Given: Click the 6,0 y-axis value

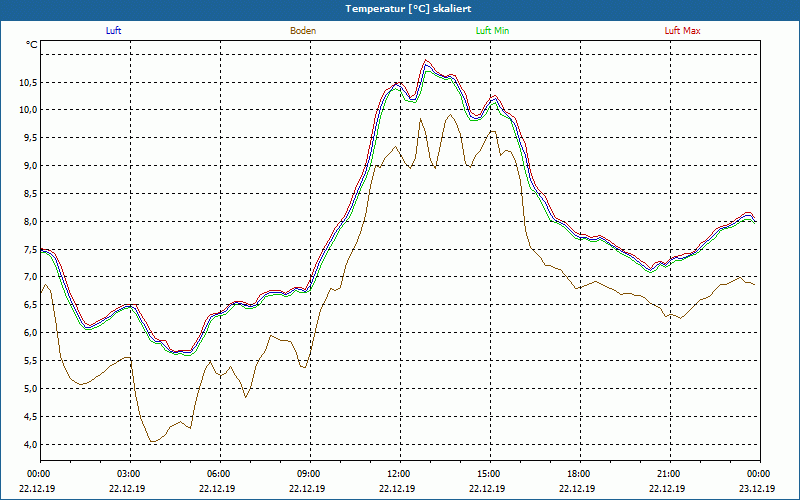Looking at the screenshot, I should (30, 333).
